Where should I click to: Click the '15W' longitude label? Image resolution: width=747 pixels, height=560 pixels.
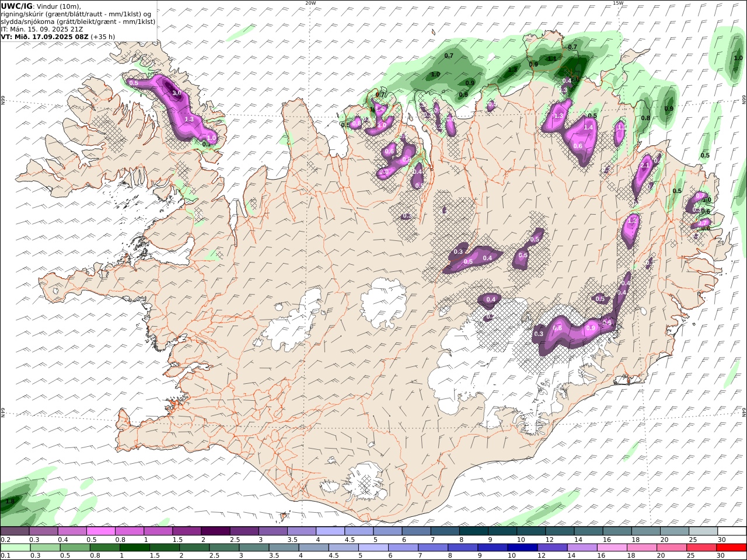618,3
